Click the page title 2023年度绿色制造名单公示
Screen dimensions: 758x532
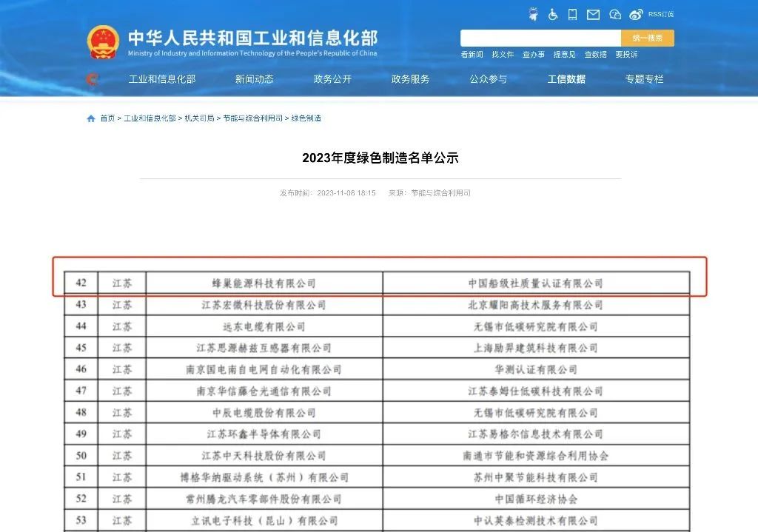click(x=380, y=158)
